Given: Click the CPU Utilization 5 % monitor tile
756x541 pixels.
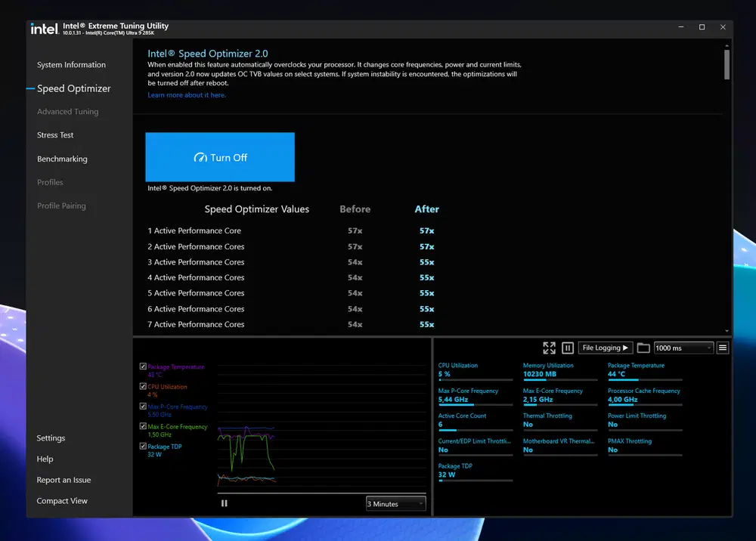Looking at the screenshot, I should pos(475,370).
